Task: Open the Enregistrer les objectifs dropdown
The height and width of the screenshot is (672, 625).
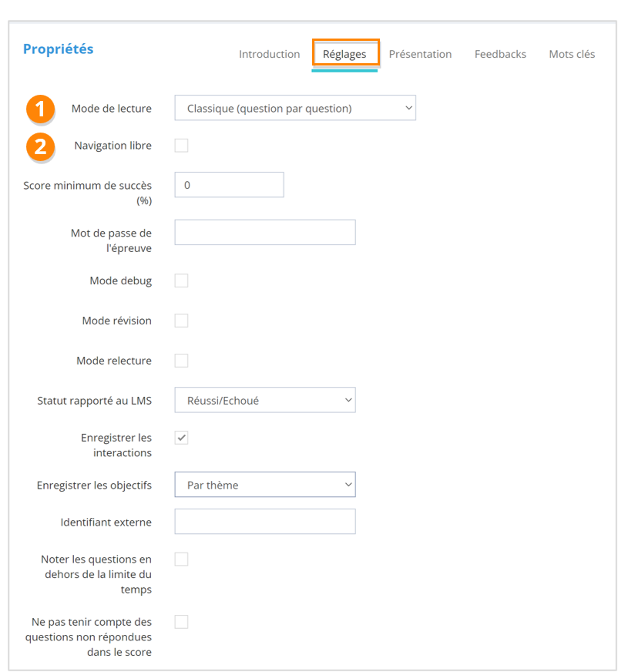Action: (265, 485)
